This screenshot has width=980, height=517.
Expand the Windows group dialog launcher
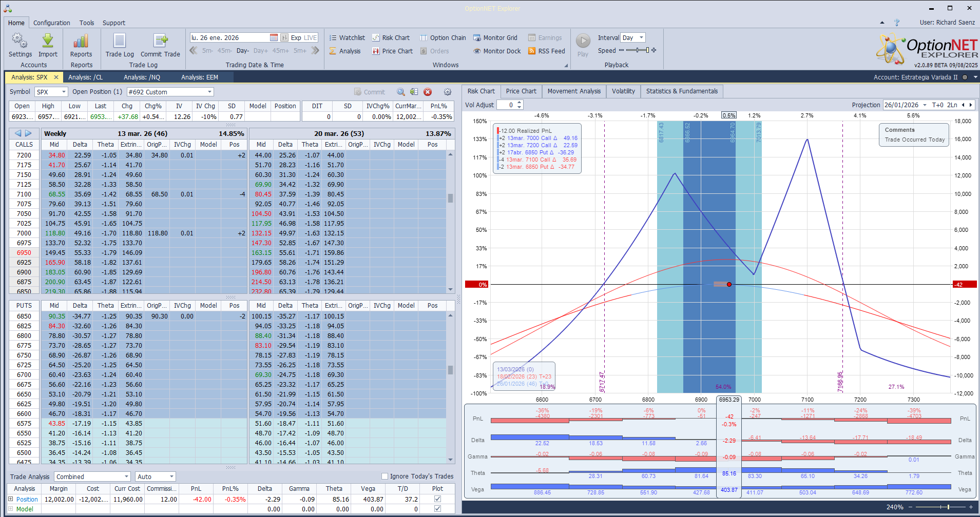[566, 65]
